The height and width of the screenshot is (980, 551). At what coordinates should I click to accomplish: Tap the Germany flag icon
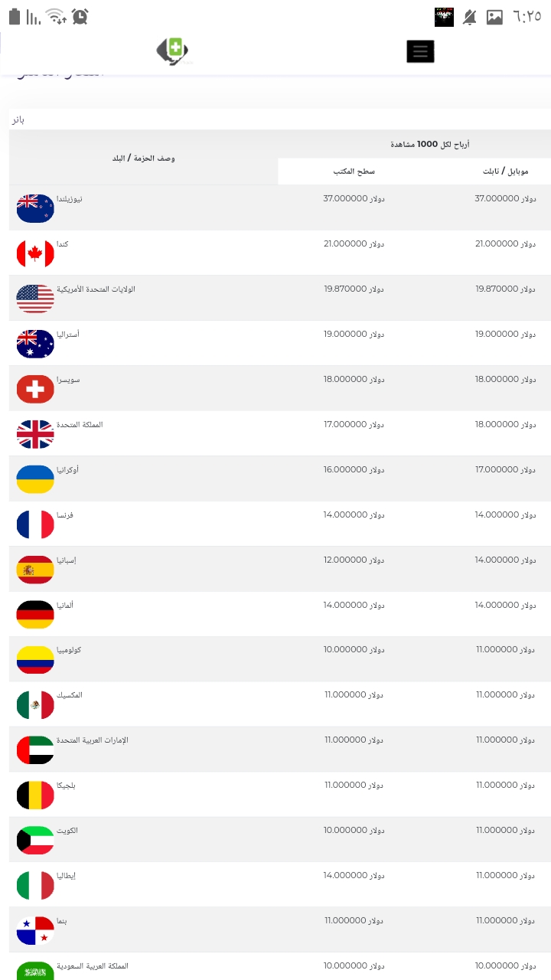[x=35, y=615]
